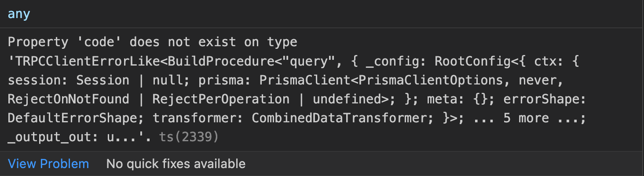Click the 'session: Session' text
Image resolution: width=644 pixels, height=176 pixels.
[x=69, y=81]
